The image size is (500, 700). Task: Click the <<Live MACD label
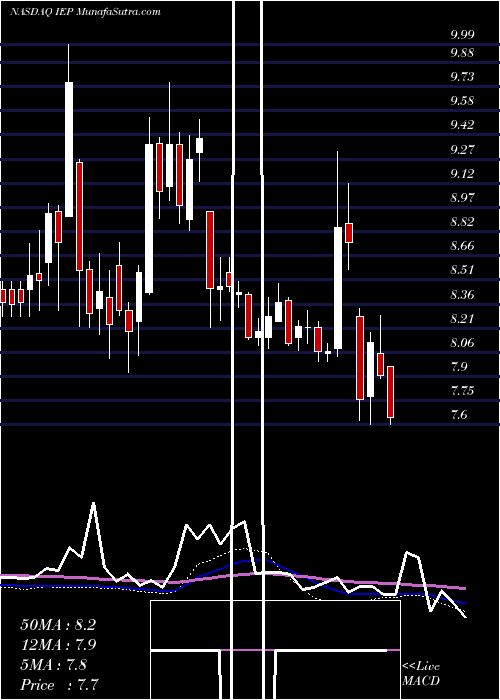(x=421, y=674)
